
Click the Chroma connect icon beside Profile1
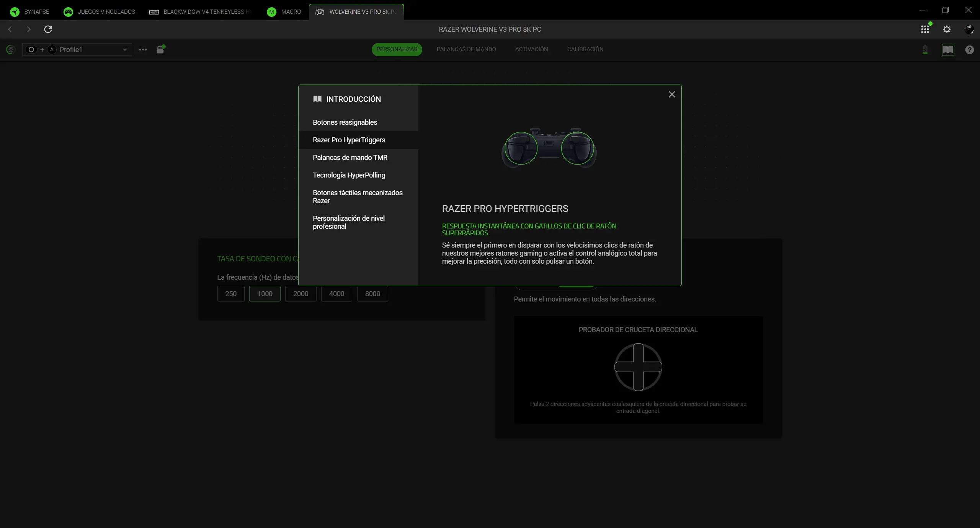click(160, 49)
